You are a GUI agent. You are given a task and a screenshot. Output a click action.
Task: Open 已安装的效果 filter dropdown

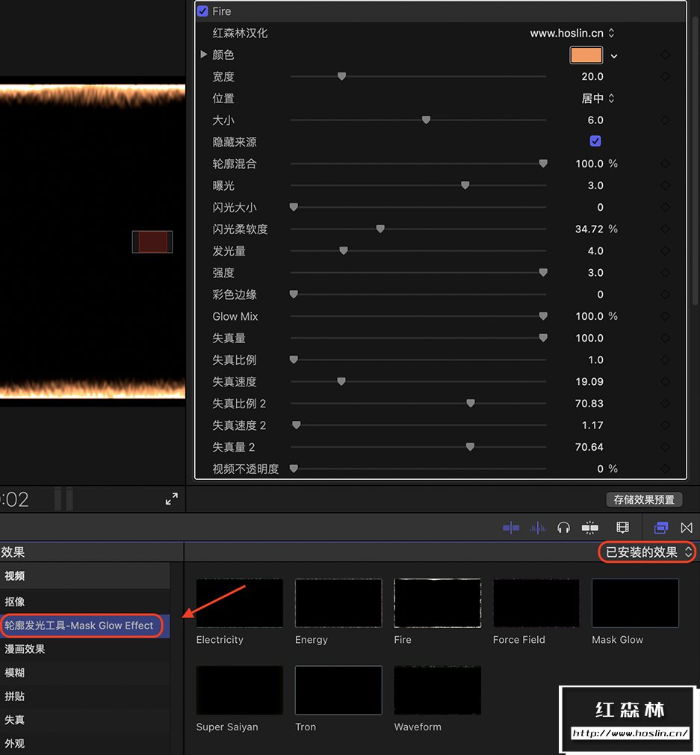click(648, 552)
